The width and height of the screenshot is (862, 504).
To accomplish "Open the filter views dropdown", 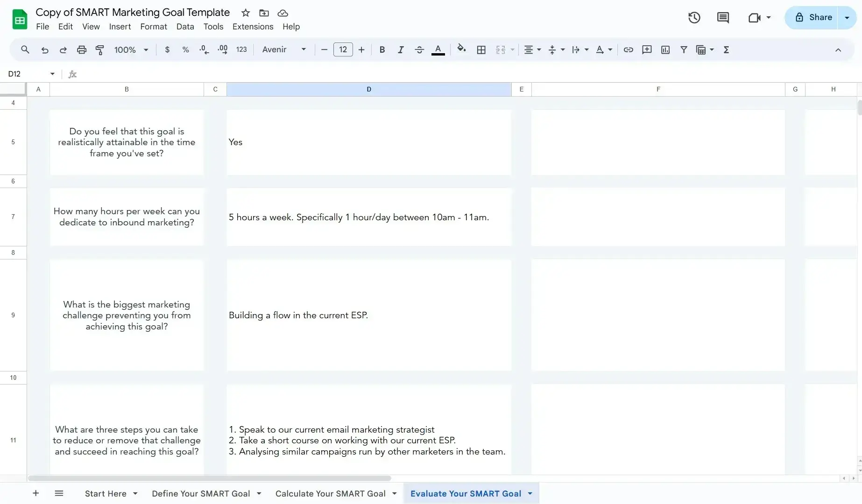I will [x=712, y=50].
